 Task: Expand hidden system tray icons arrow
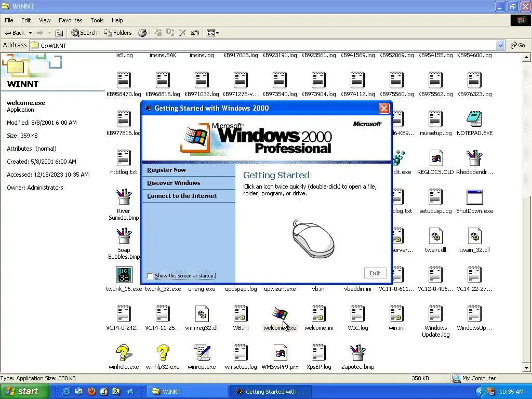pyautogui.click(x=479, y=392)
